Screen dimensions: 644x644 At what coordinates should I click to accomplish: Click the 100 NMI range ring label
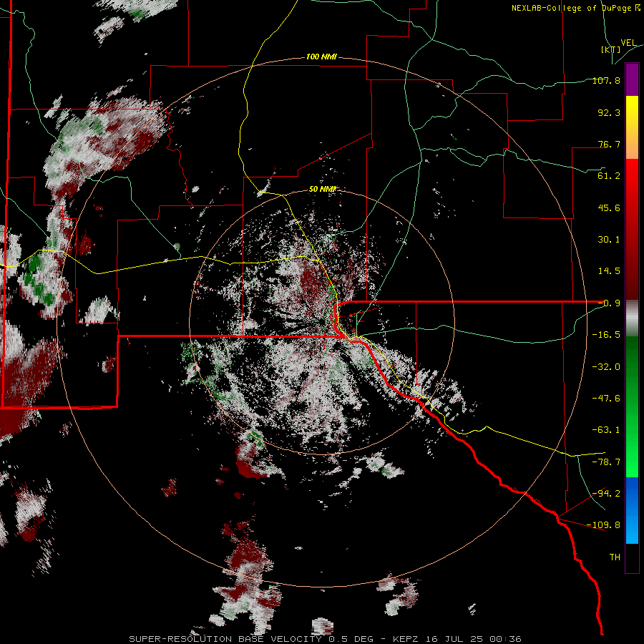[x=321, y=57]
